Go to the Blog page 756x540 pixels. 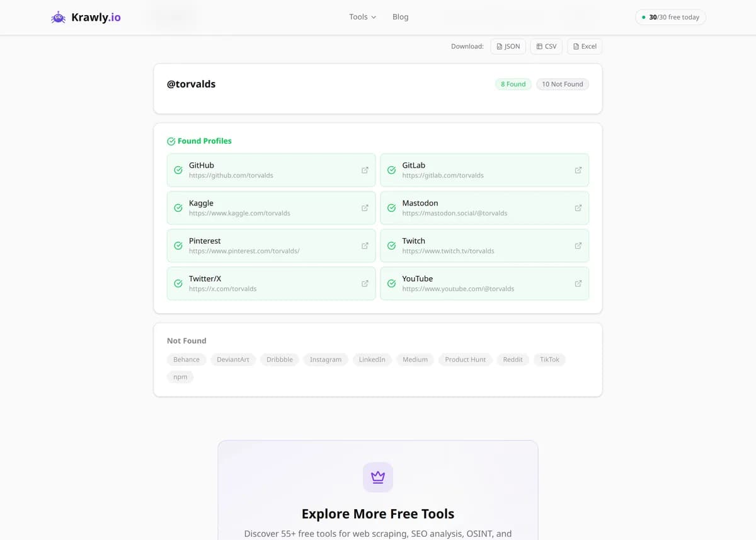[400, 17]
